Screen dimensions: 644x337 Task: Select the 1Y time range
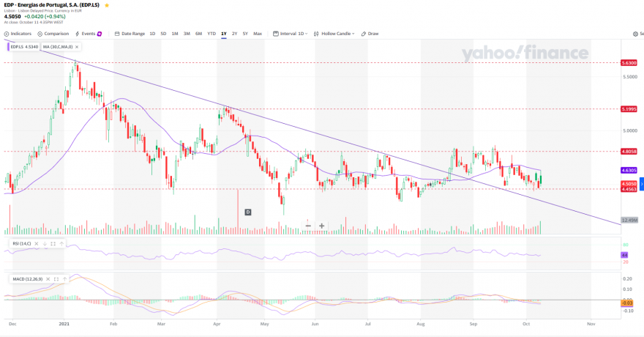click(x=224, y=34)
